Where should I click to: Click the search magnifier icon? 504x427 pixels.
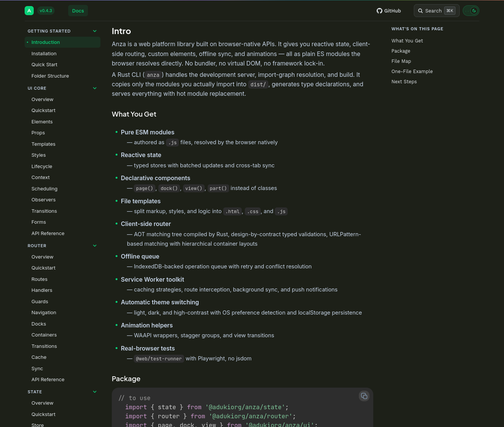tap(420, 11)
